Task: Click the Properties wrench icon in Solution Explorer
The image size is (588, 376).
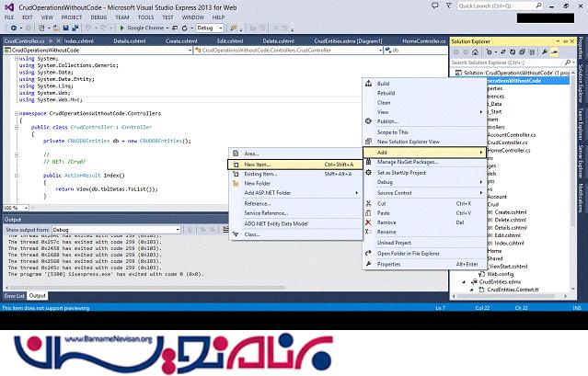Action: click(545, 52)
